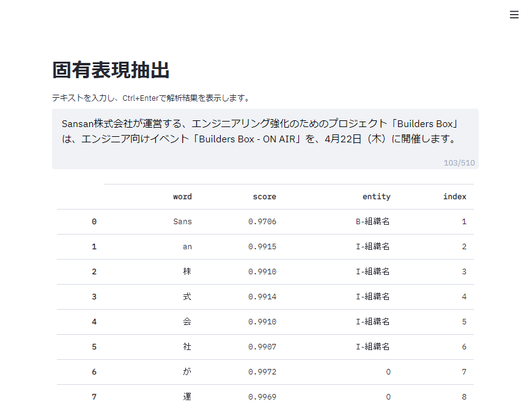
Task: Click 'I-組織名' entity in row '社'
Action: pos(372,347)
